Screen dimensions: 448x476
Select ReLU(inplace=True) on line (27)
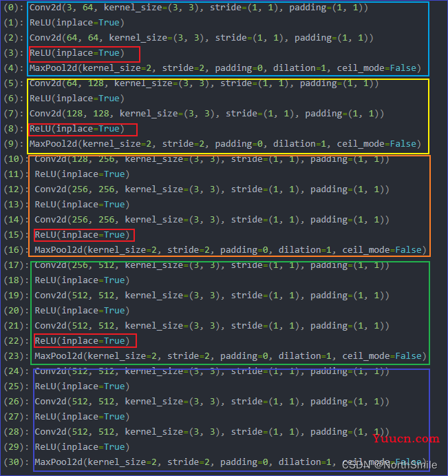pyautogui.click(x=82, y=417)
